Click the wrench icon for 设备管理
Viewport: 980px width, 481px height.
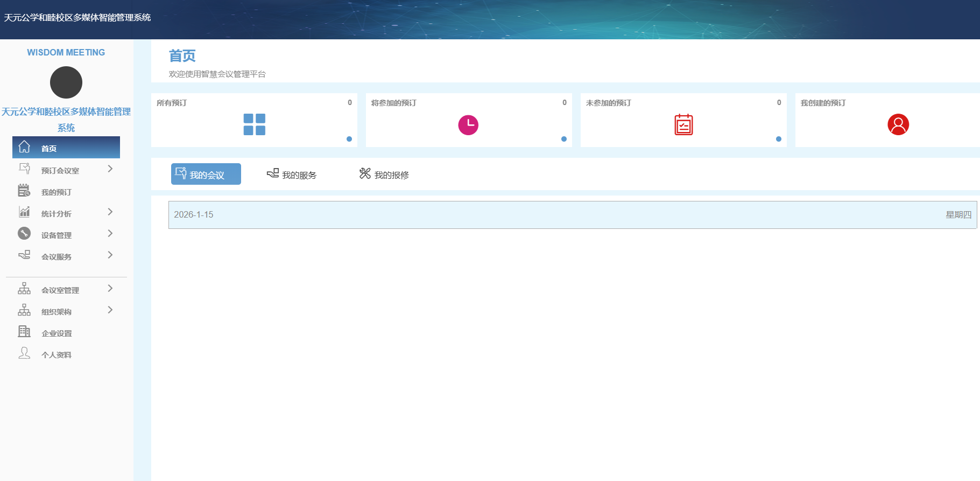coord(24,233)
